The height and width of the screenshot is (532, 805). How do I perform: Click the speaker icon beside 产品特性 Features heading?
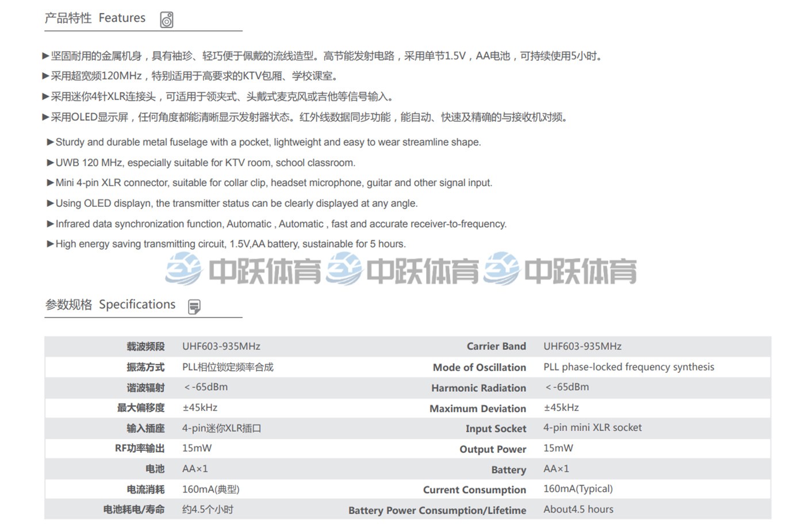pos(167,18)
